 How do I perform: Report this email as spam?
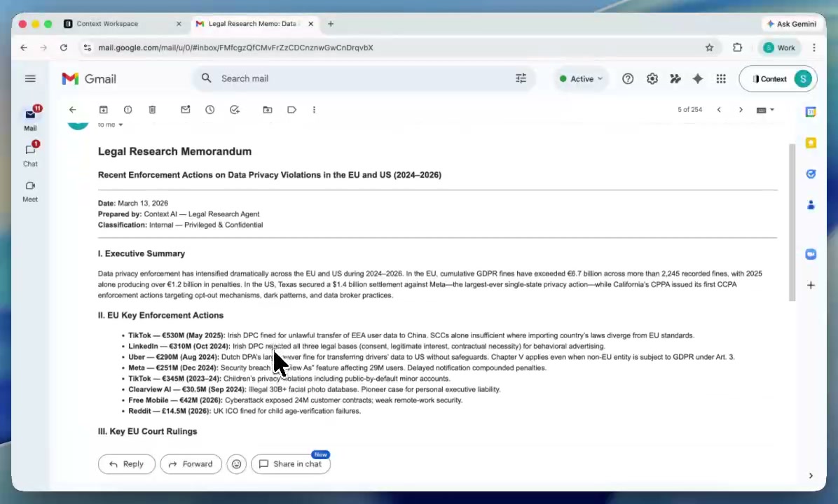coord(128,109)
